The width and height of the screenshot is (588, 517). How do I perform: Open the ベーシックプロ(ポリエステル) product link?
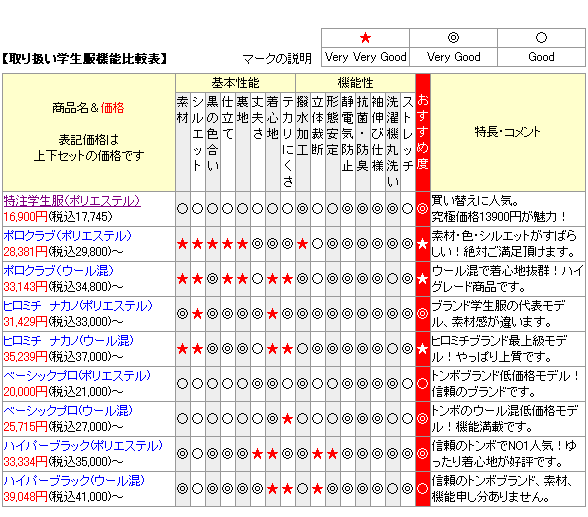pyautogui.click(x=77, y=376)
